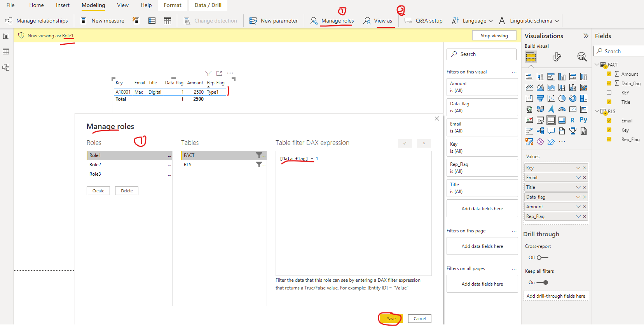Uncheck the Title field checkbox
Screen dimensions: 644x326
609,102
